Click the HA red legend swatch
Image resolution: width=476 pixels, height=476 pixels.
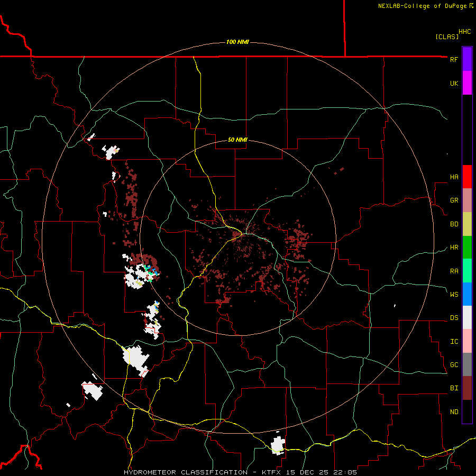coord(467,177)
